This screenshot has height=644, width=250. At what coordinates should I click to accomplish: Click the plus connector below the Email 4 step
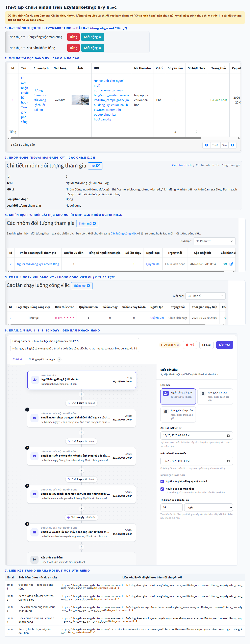tap(81, 508)
